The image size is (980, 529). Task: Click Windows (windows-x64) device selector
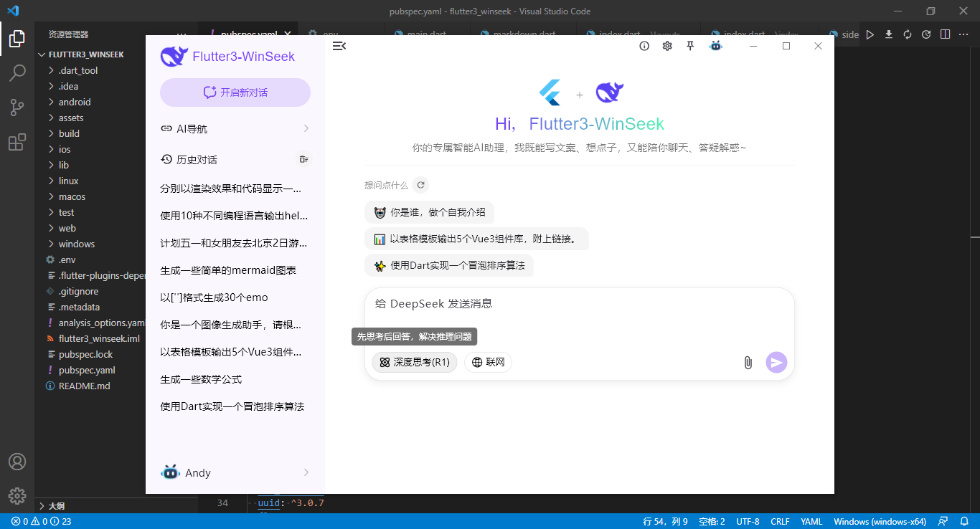tap(880, 521)
